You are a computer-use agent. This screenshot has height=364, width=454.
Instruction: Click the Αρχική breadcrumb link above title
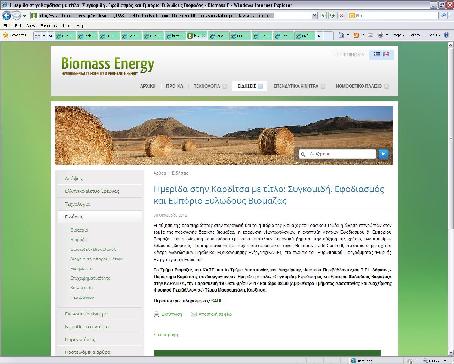[160, 173]
